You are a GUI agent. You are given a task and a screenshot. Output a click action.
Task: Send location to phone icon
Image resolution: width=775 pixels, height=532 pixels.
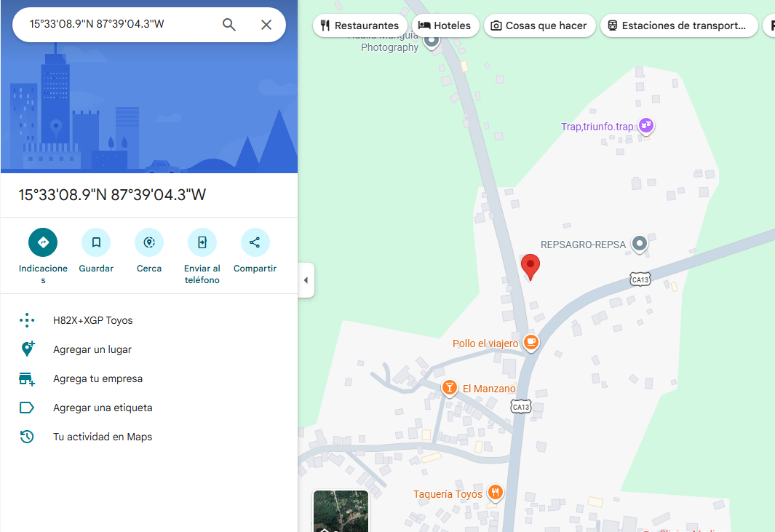(202, 242)
